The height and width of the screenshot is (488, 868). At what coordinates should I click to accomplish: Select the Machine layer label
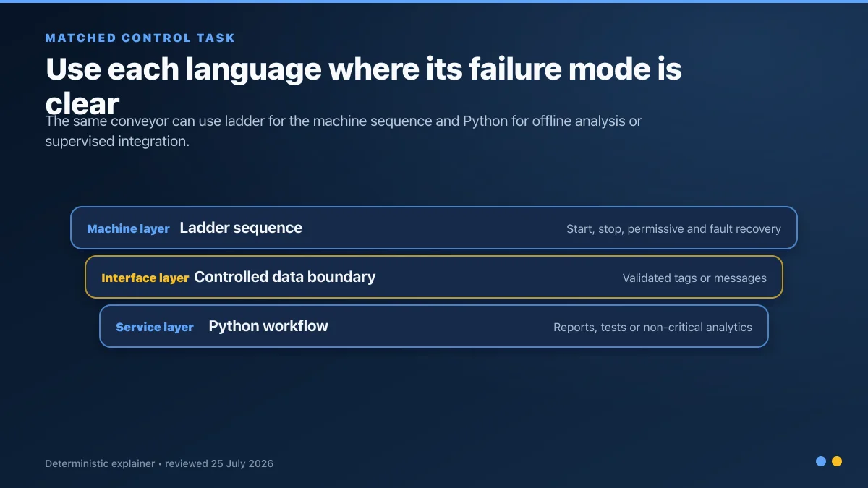tap(128, 228)
